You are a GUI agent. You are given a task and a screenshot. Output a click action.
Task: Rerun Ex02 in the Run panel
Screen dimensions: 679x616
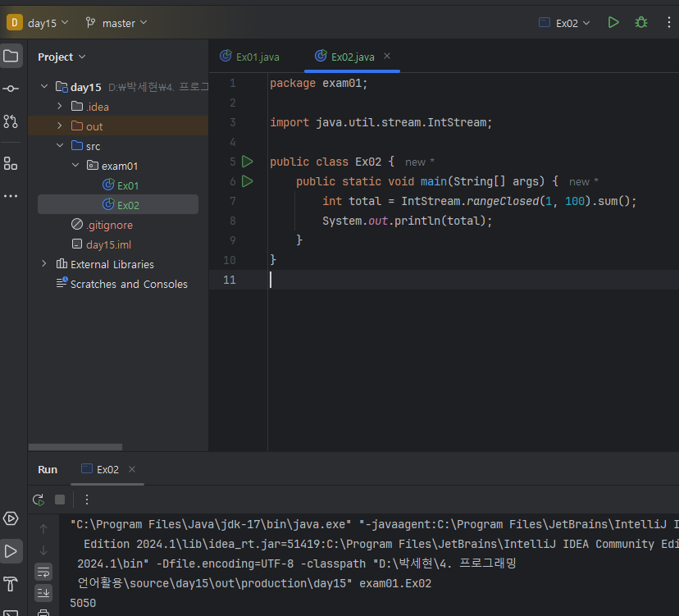39,500
